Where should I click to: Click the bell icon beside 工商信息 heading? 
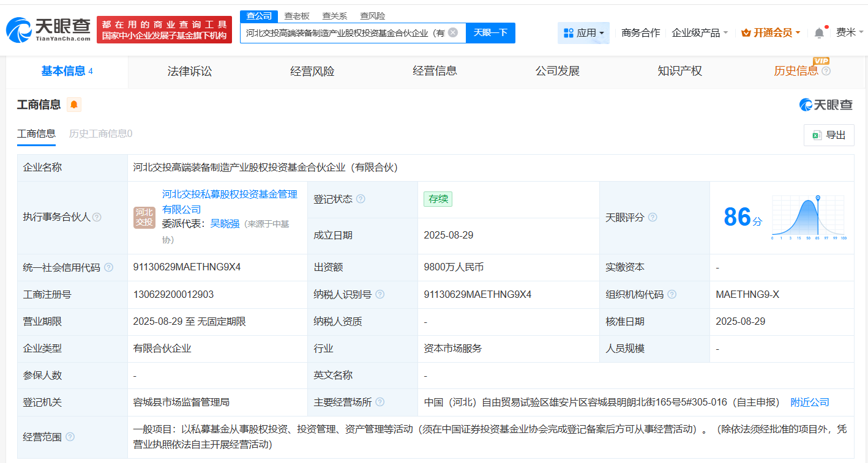click(73, 105)
